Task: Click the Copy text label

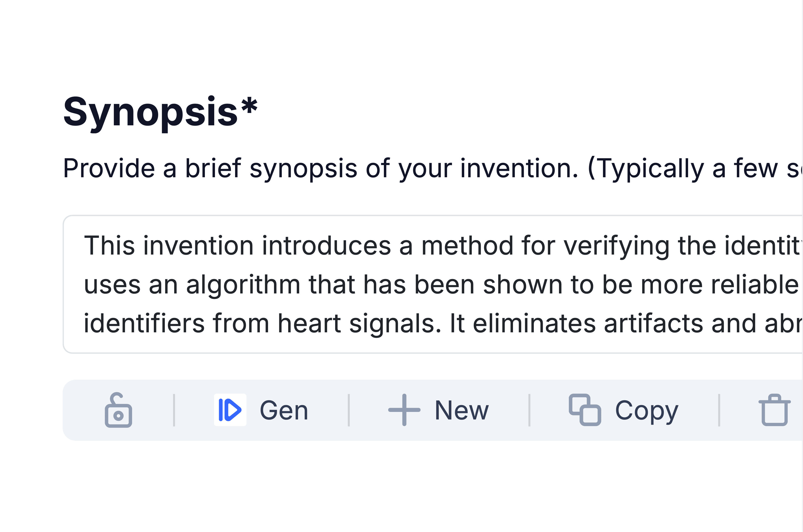Action: pyautogui.click(x=647, y=411)
